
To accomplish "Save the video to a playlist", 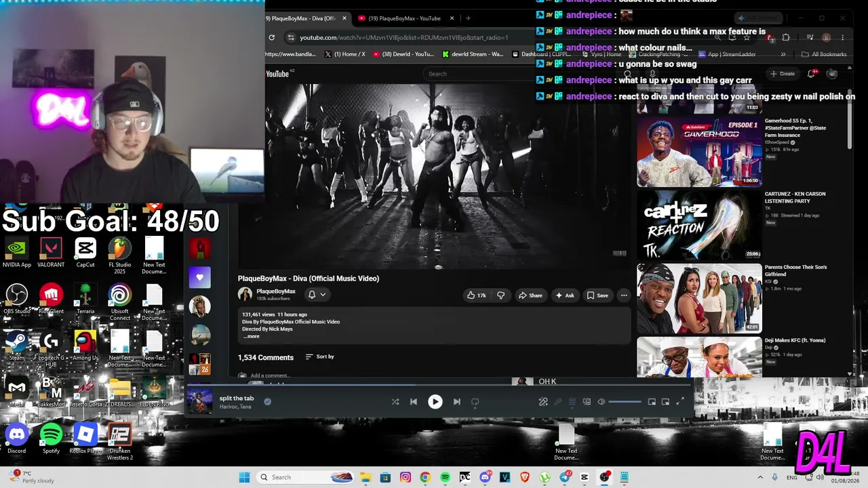I will 597,296.
